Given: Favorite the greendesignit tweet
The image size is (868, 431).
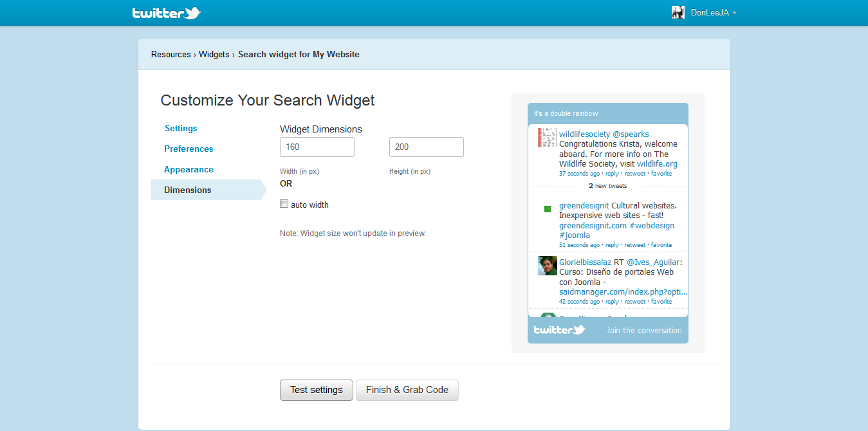Looking at the screenshot, I should click(x=661, y=245).
